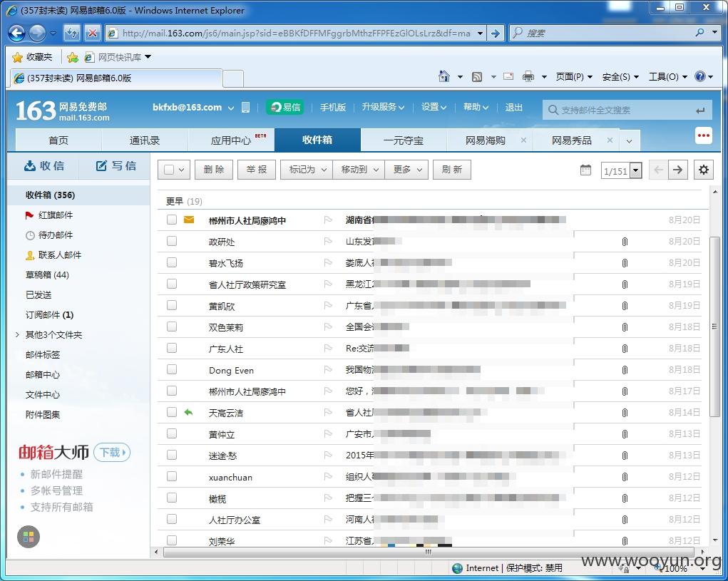This screenshot has width=728, height=581.
Task: Click the 刷新 button
Action: pyautogui.click(x=452, y=170)
